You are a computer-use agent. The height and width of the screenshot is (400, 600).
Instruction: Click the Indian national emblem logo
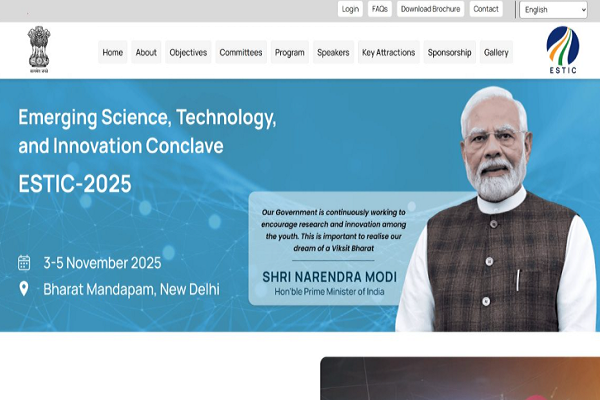39,49
